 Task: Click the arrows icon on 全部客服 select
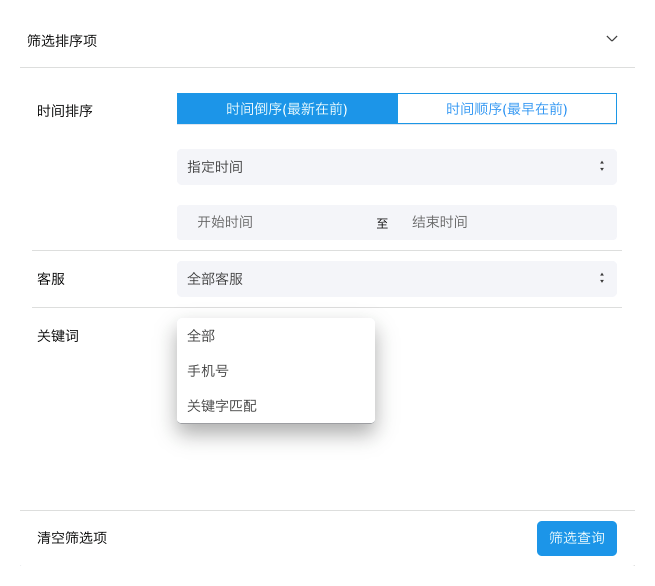(601, 279)
